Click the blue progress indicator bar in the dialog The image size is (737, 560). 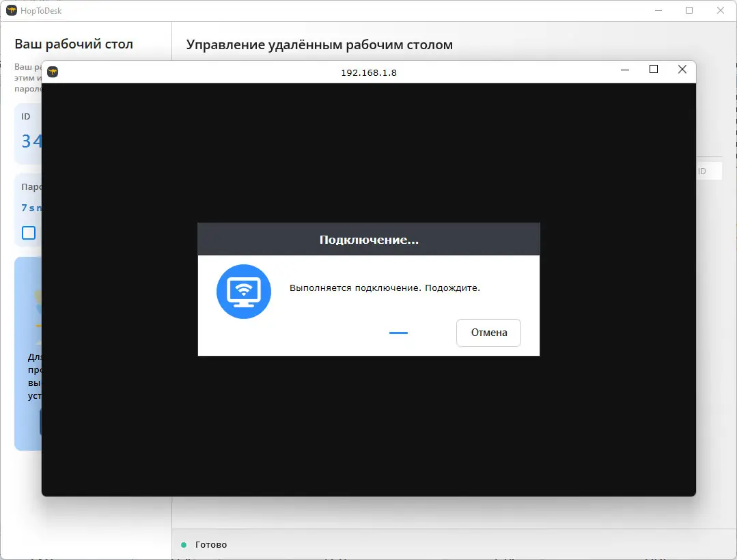(x=399, y=333)
